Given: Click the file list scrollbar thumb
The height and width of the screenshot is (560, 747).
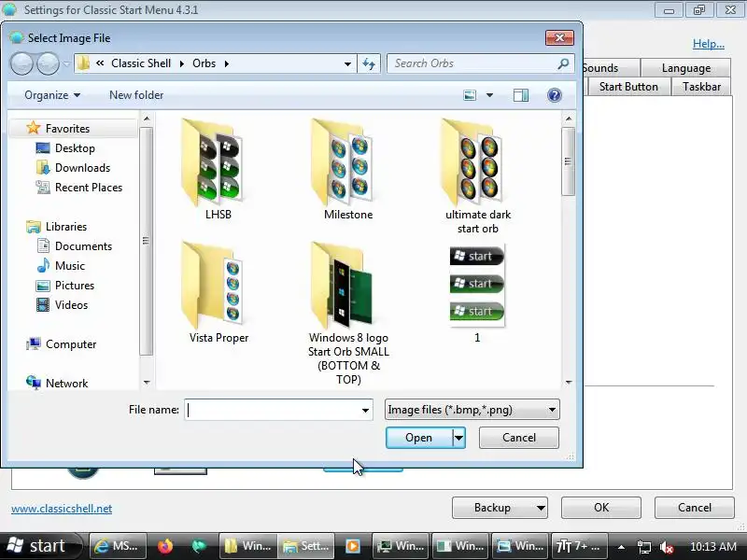Looking at the screenshot, I should [568, 161].
